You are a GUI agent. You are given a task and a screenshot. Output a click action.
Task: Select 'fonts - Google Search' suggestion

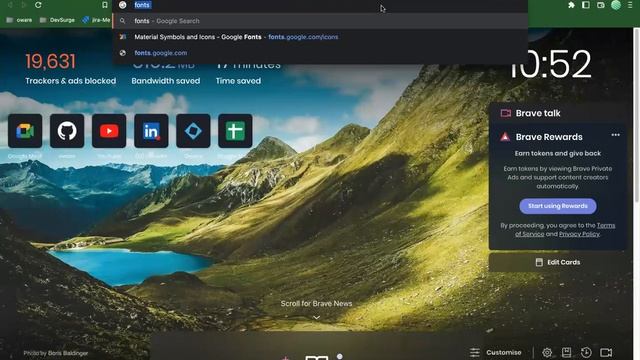pyautogui.click(x=320, y=21)
